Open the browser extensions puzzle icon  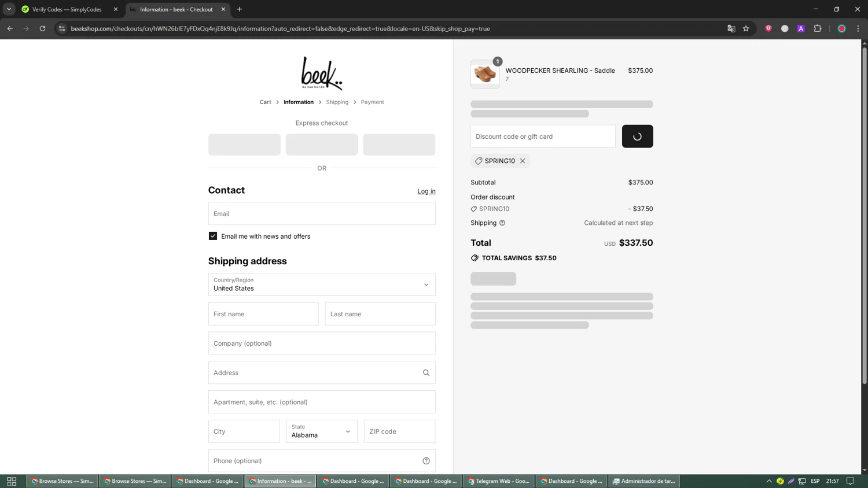tap(818, 28)
